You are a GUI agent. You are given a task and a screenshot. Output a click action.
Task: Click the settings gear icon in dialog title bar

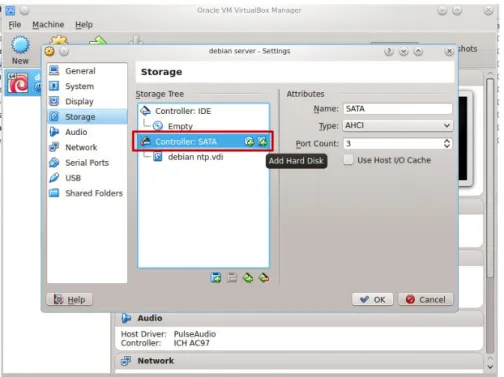click(x=49, y=51)
